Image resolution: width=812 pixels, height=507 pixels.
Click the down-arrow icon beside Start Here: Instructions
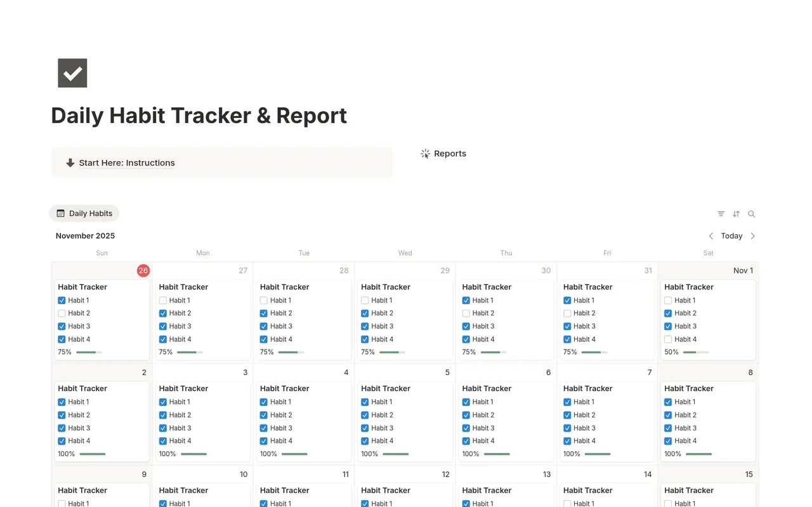(70, 163)
